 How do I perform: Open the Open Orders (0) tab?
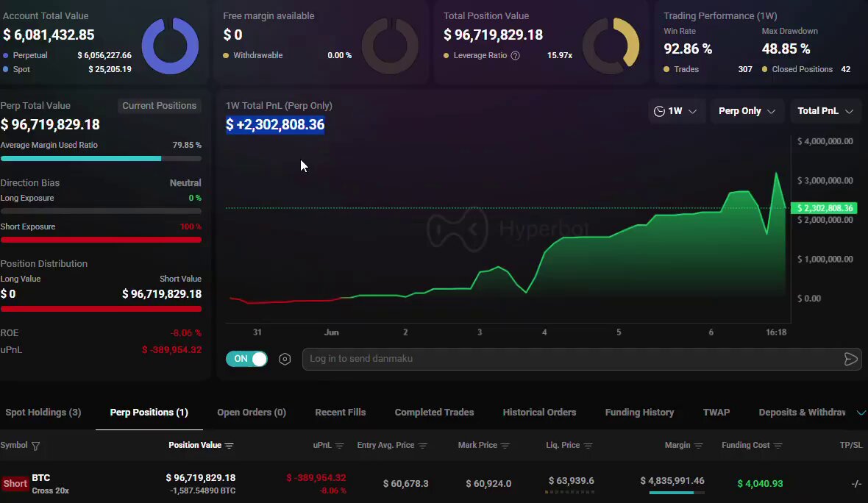pos(252,413)
